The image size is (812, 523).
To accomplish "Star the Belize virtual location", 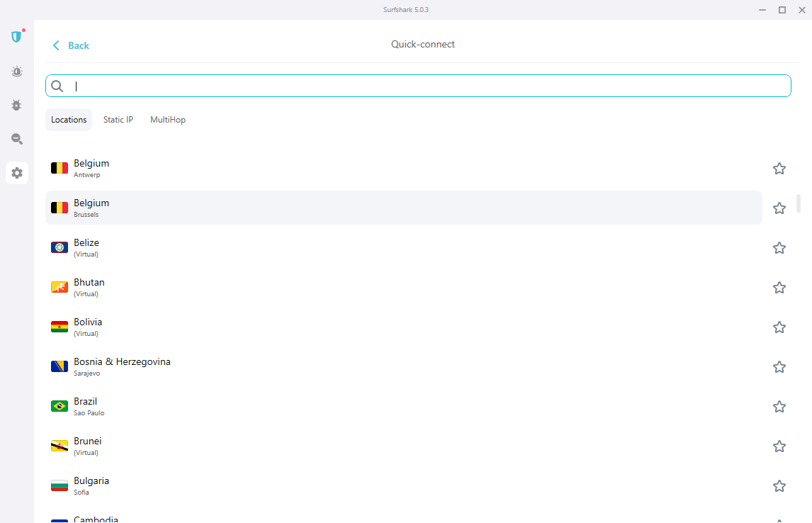I will coord(779,247).
